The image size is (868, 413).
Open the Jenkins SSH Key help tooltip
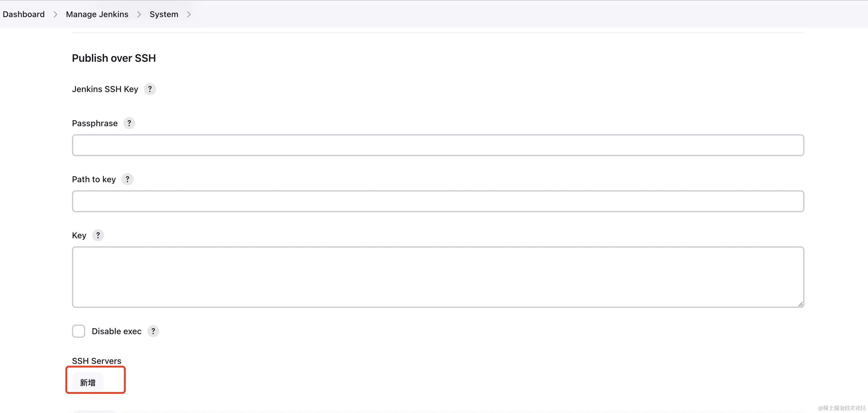point(150,89)
